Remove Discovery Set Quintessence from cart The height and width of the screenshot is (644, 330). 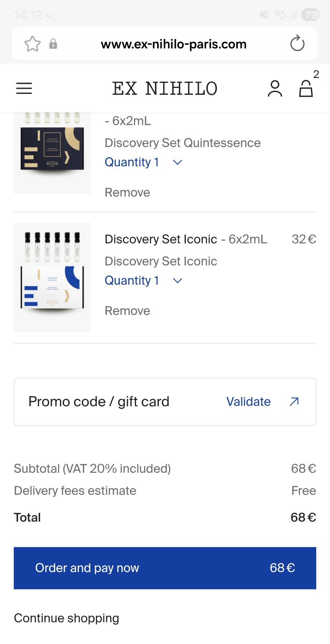[127, 192]
